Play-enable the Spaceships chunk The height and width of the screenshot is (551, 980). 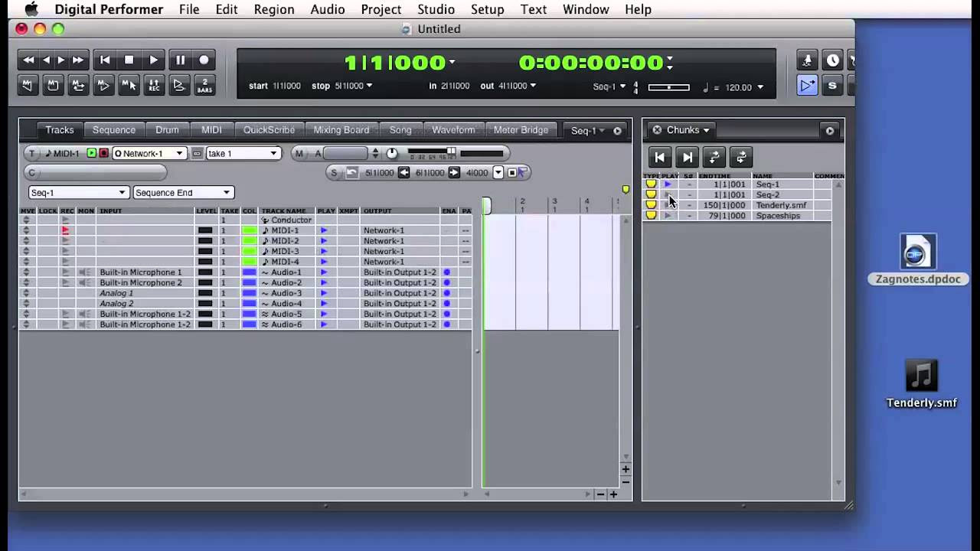pyautogui.click(x=668, y=216)
